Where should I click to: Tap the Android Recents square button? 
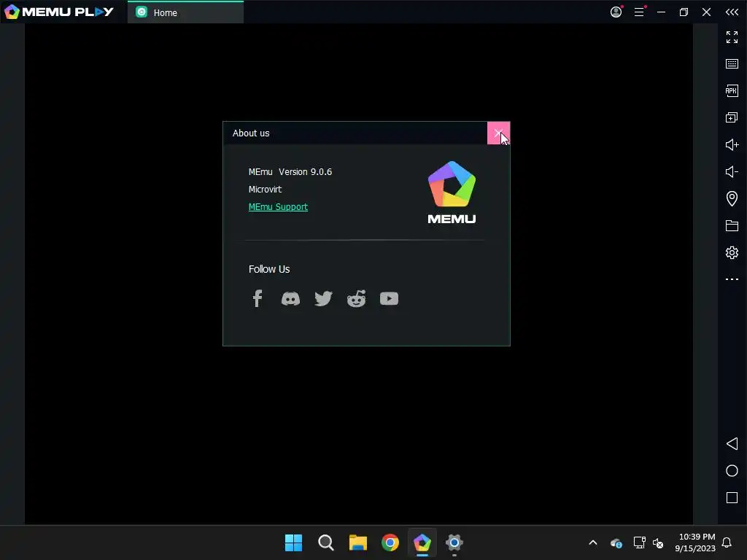(x=732, y=497)
